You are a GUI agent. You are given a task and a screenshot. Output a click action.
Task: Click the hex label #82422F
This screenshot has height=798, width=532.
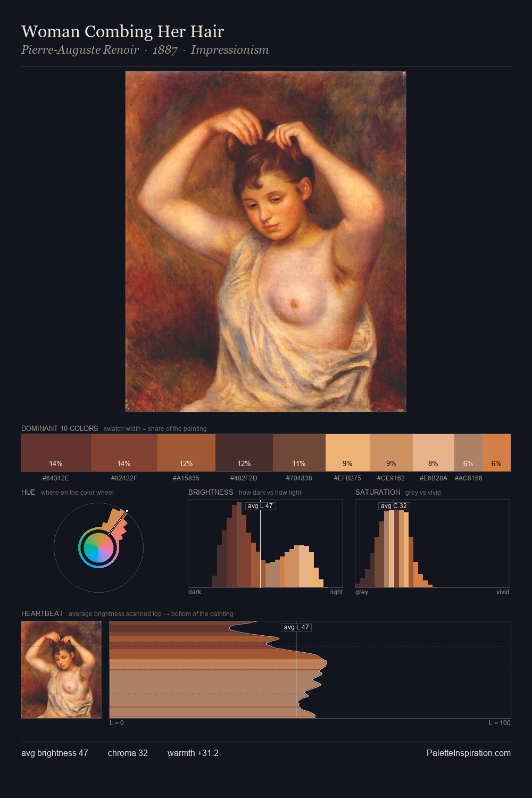pos(124,478)
